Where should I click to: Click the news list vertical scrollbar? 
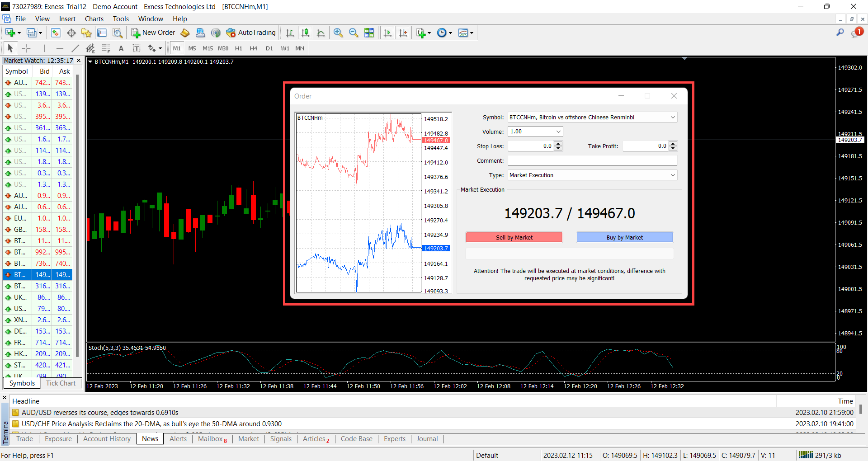pyautogui.click(x=861, y=409)
